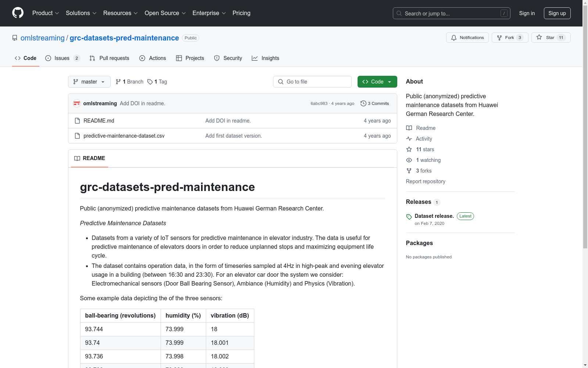This screenshot has width=588, height=368.
Task: Open the Add first dataset version commit
Action: [234, 136]
